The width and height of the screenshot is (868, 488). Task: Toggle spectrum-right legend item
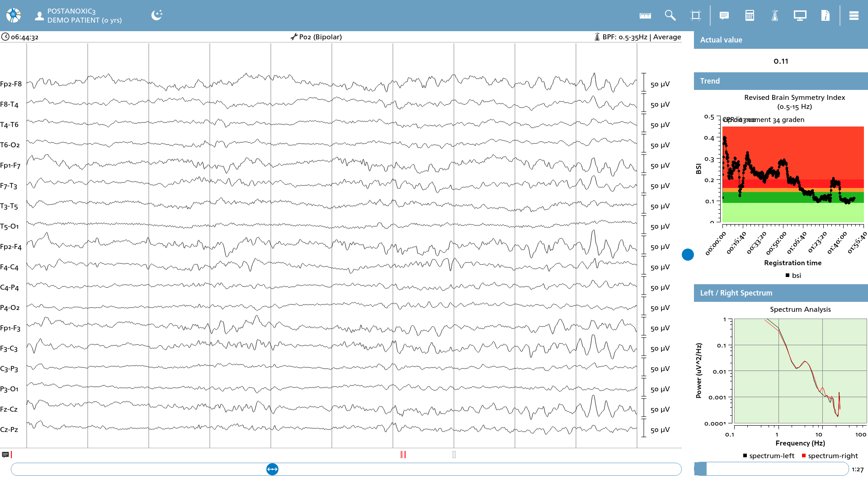[830, 456]
